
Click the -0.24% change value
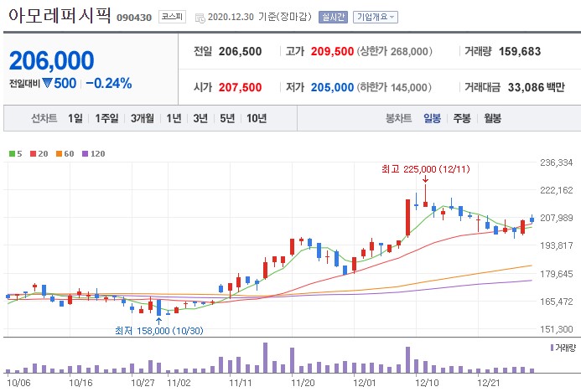[x=108, y=83]
